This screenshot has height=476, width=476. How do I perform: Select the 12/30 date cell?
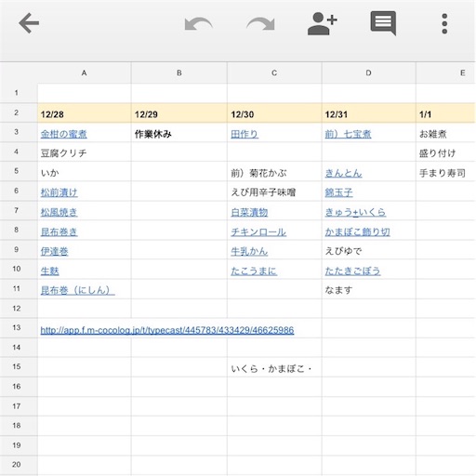click(274, 113)
